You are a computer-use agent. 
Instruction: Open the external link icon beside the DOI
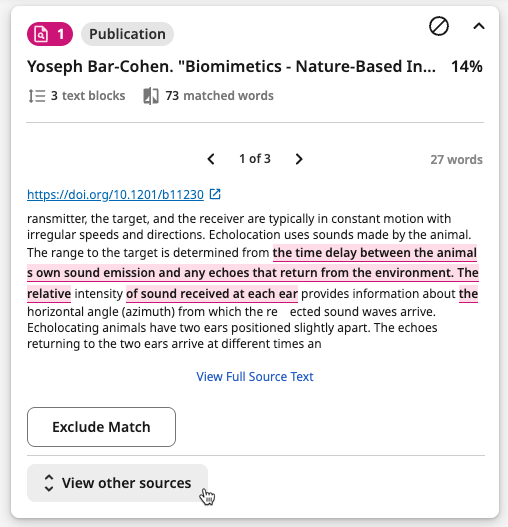tap(215, 194)
